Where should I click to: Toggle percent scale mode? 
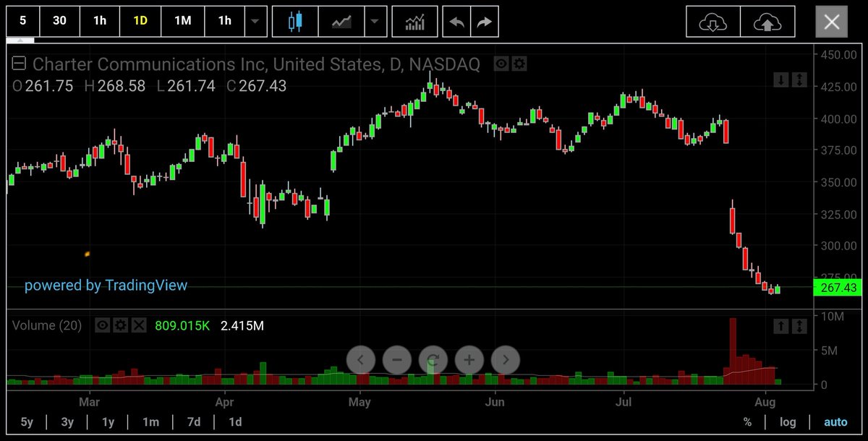[747, 422]
